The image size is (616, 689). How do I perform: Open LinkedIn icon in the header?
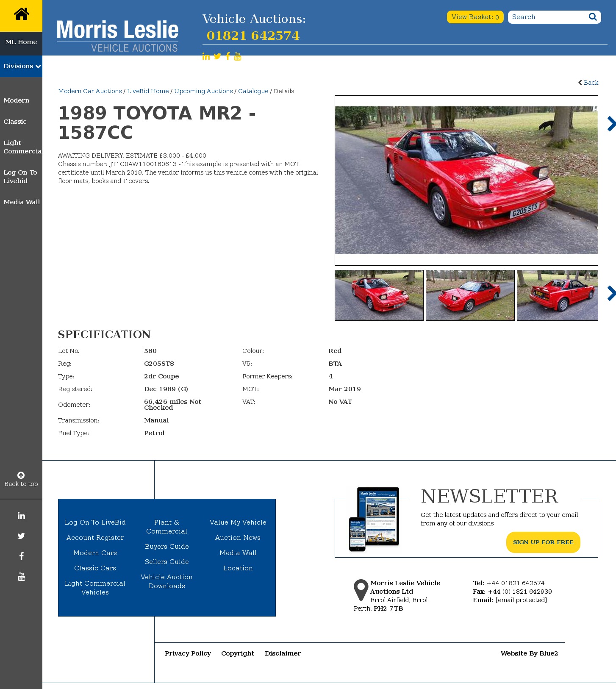(x=206, y=56)
